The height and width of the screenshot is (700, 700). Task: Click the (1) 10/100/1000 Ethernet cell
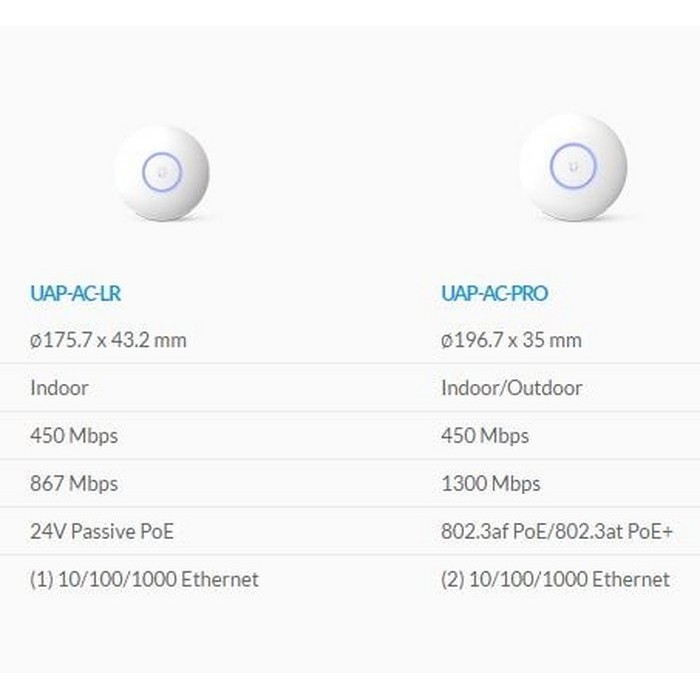tap(144, 580)
